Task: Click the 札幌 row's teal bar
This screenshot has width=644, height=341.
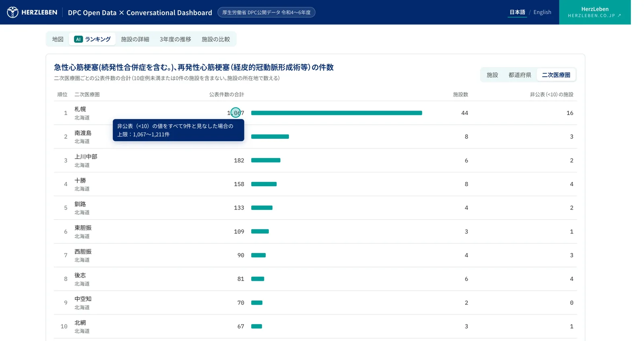Action: pos(336,113)
